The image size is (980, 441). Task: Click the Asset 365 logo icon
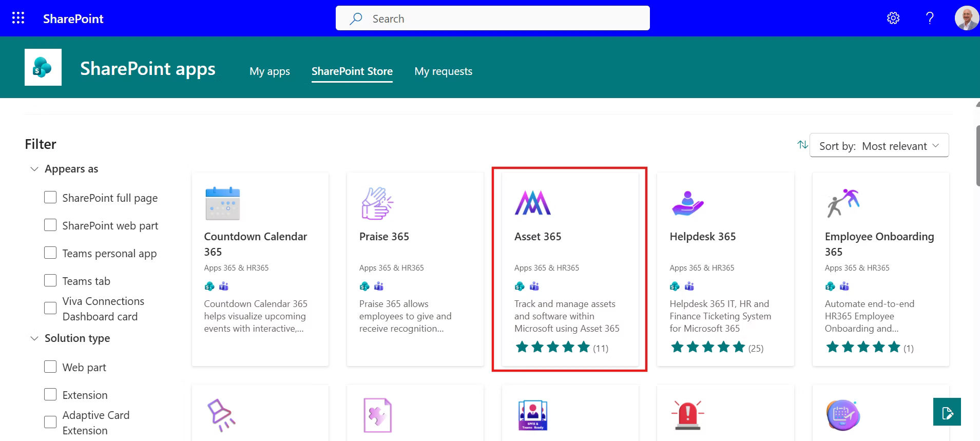533,203
